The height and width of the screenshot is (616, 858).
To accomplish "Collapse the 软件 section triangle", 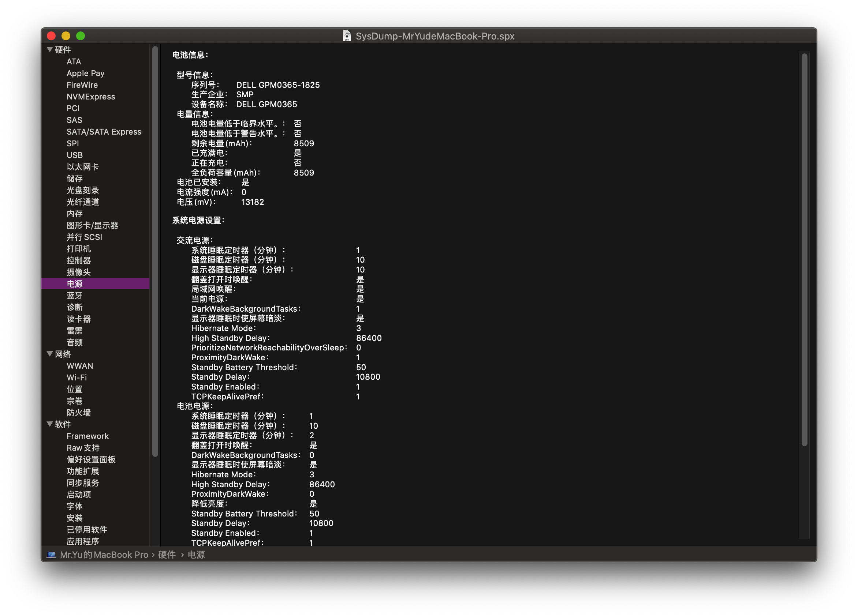I will (x=49, y=424).
